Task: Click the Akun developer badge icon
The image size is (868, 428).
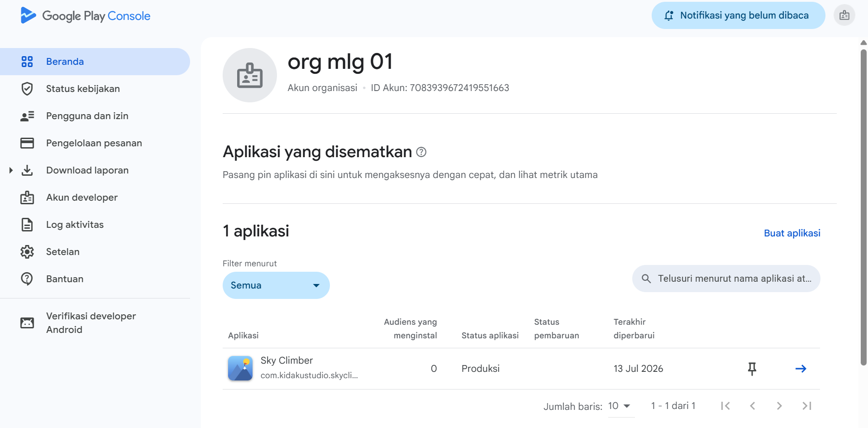Action: [27, 197]
